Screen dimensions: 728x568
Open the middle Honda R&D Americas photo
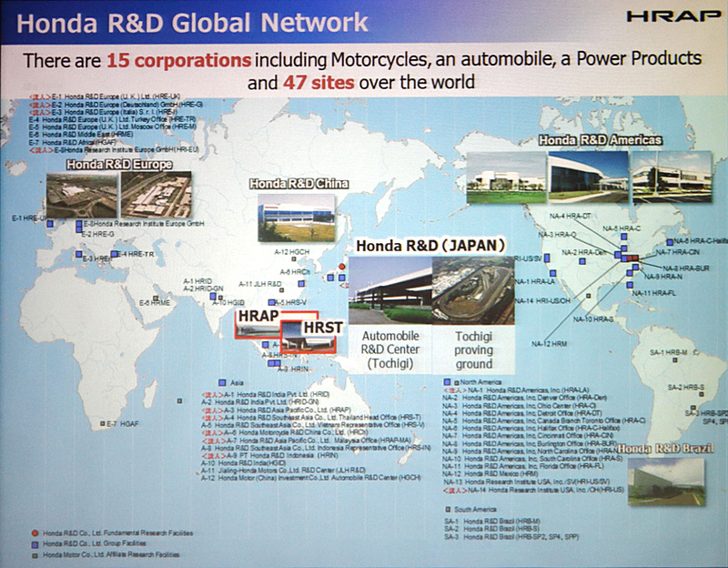coord(588,177)
